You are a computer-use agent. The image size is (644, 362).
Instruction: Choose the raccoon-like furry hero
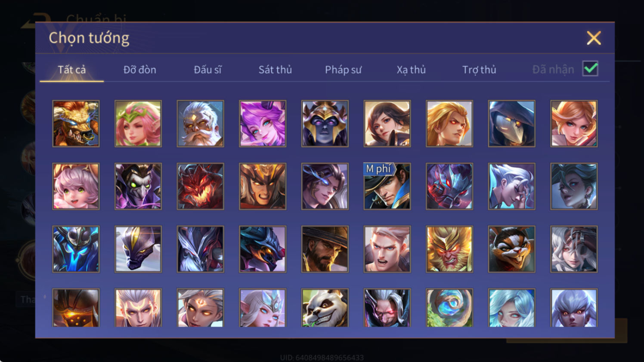point(511,249)
